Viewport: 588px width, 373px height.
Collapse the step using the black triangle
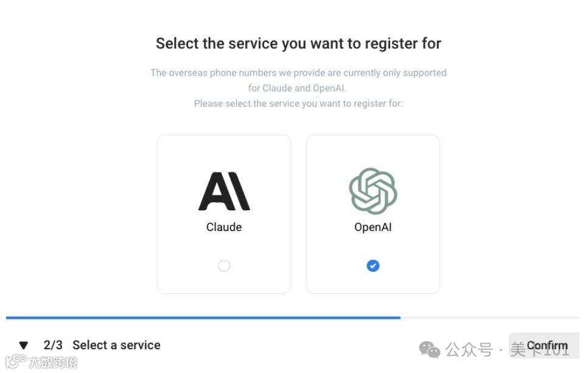coord(24,346)
